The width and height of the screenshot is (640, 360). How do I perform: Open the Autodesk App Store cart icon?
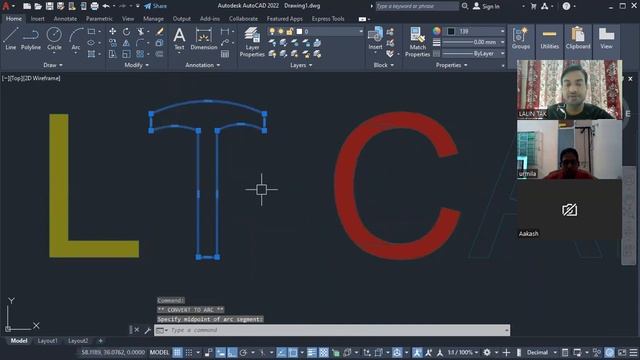click(x=533, y=6)
